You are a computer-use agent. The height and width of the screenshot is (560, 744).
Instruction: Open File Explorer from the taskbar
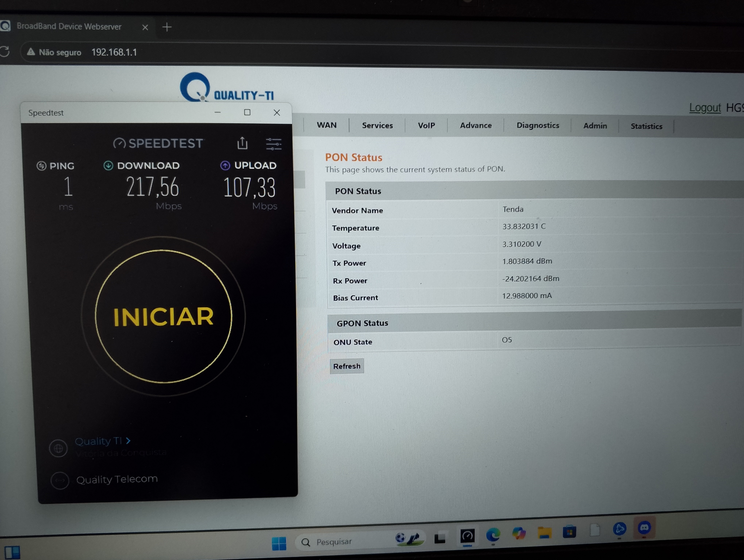point(544,532)
